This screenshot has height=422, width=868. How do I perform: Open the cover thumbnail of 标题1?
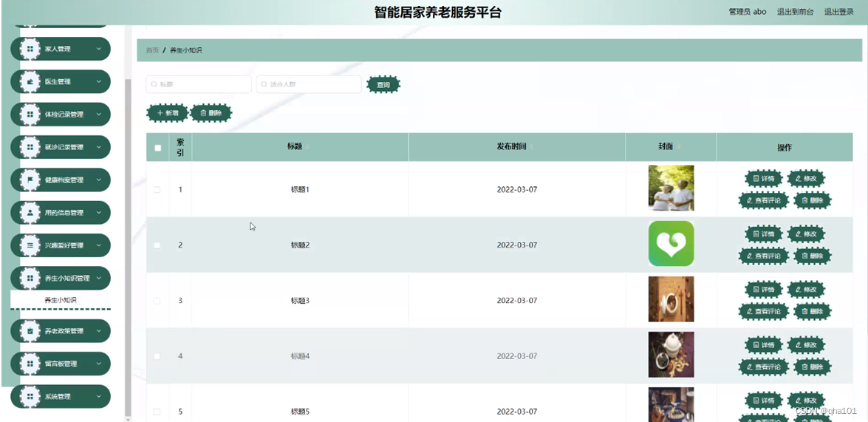(x=671, y=188)
